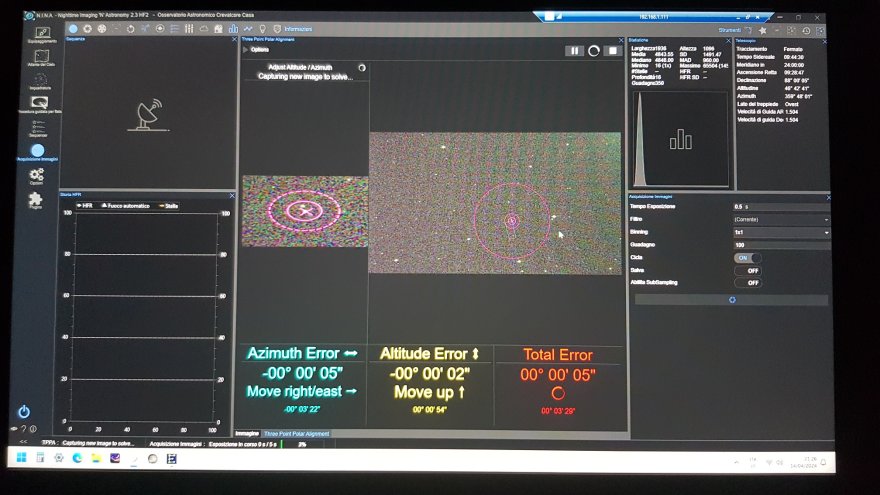Screen dimensions: 880x495
Task: Enable the Salva save toggle
Action: 747,270
